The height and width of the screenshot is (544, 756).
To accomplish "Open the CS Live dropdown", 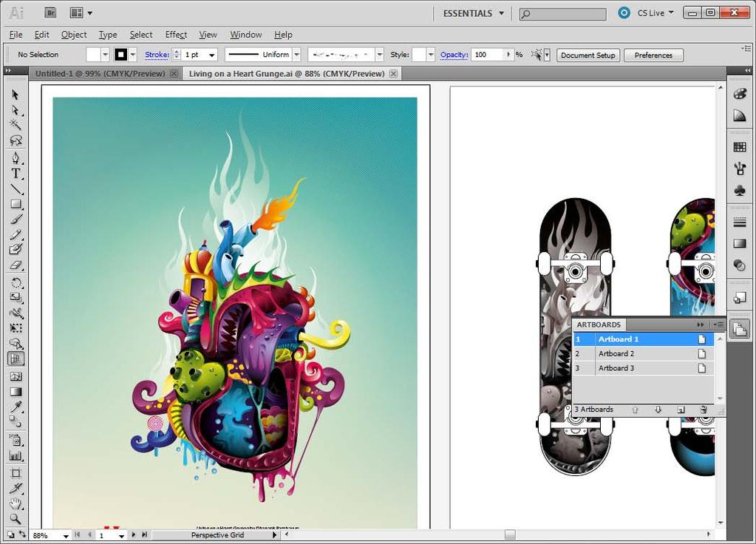I will (x=655, y=13).
